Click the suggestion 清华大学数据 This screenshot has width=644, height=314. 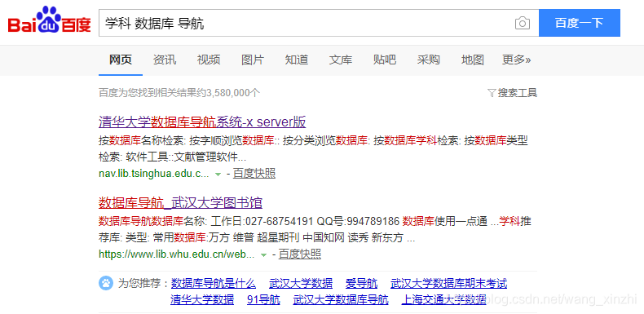click(202, 299)
